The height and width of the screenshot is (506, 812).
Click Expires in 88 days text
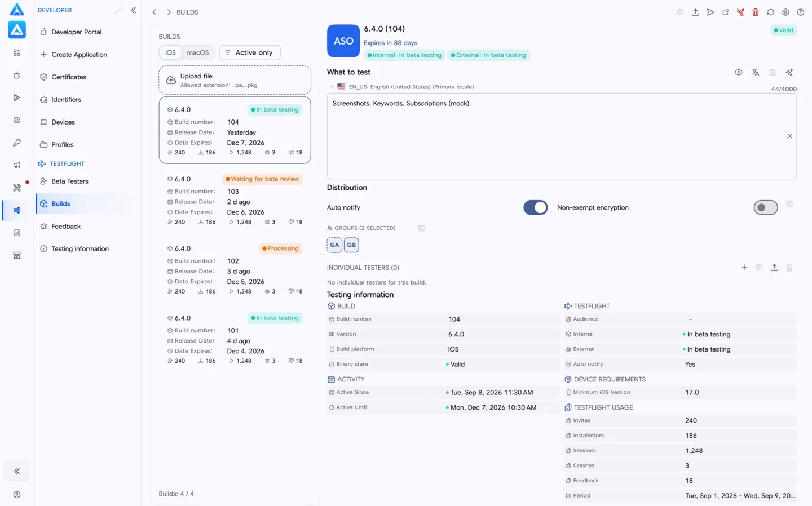click(390, 43)
